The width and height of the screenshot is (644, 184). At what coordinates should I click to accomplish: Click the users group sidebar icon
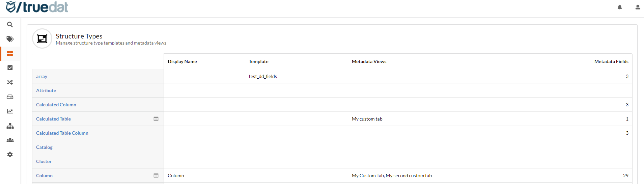point(10,140)
